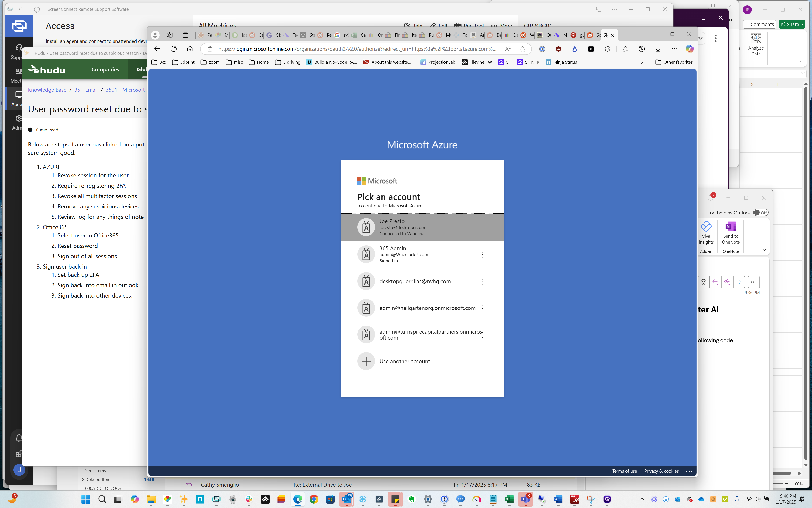The height and width of the screenshot is (508, 812).
Task: Open the Ninja Status bookmark
Action: pos(561,62)
